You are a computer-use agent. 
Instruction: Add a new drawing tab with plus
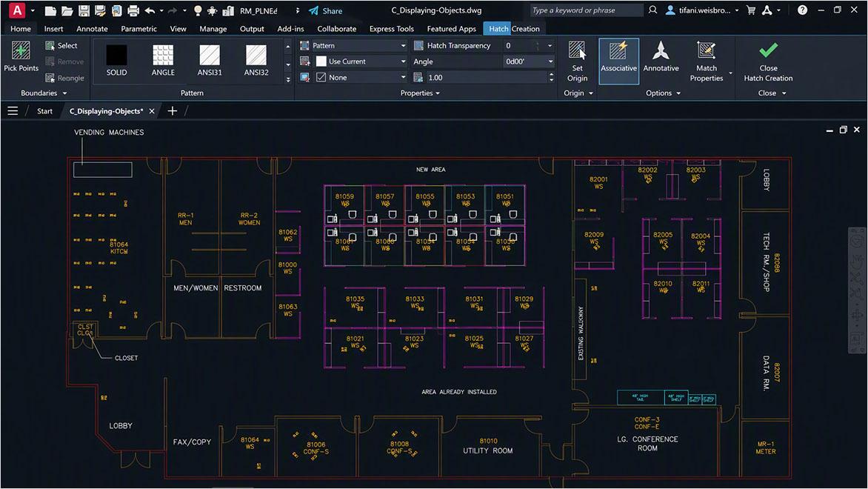172,111
